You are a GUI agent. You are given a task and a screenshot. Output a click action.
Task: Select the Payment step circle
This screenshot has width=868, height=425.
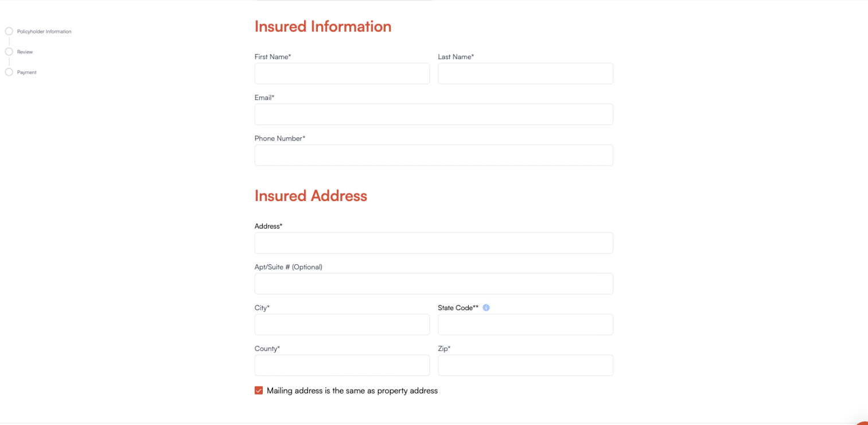[9, 72]
